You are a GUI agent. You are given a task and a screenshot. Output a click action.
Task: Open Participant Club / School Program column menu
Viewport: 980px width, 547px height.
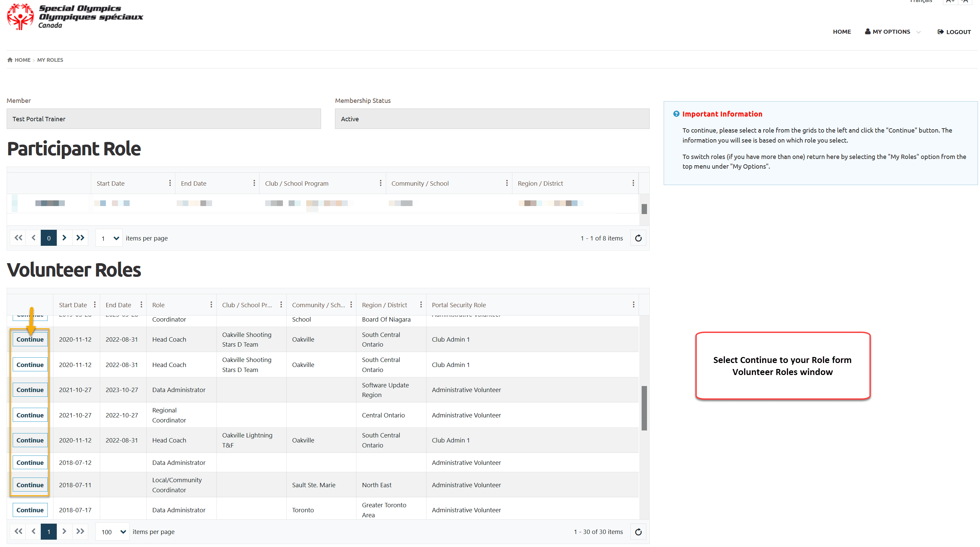380,183
